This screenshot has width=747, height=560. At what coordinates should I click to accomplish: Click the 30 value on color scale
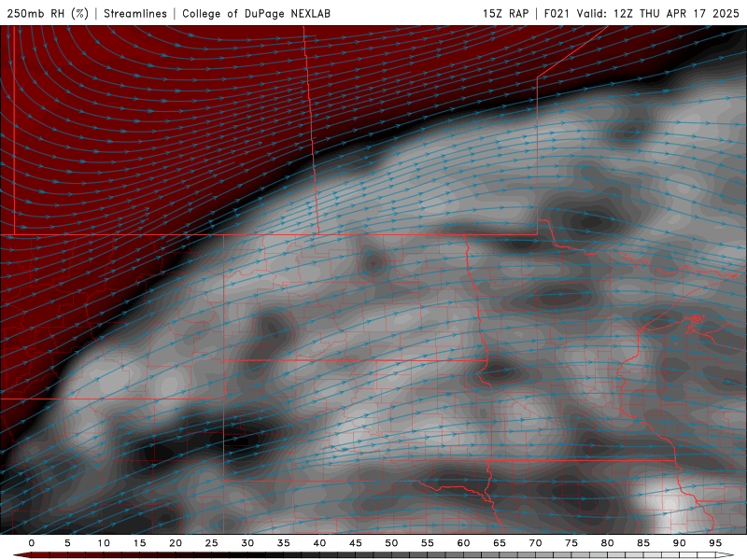pyautogui.click(x=247, y=543)
